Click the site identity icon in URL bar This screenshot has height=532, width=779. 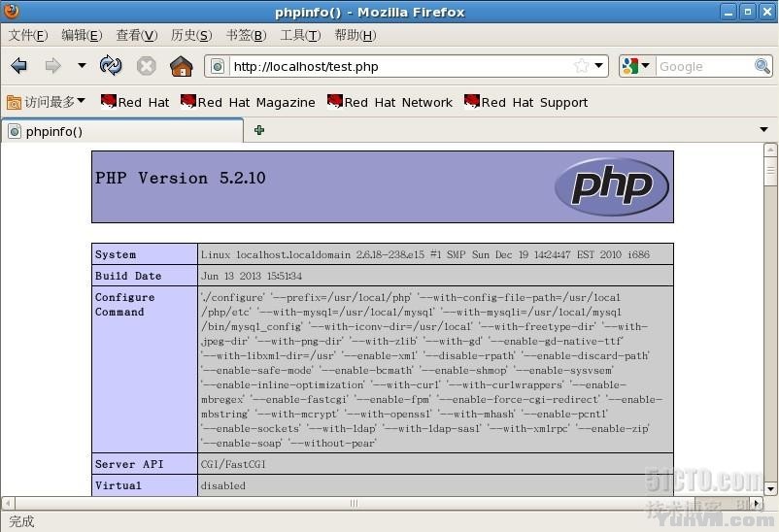pyautogui.click(x=218, y=66)
